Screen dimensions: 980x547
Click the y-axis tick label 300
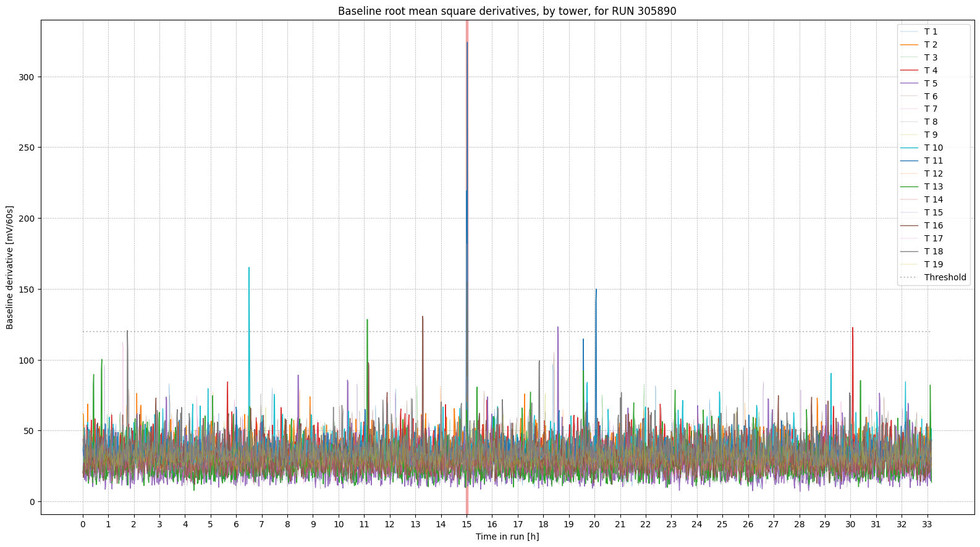click(x=26, y=77)
